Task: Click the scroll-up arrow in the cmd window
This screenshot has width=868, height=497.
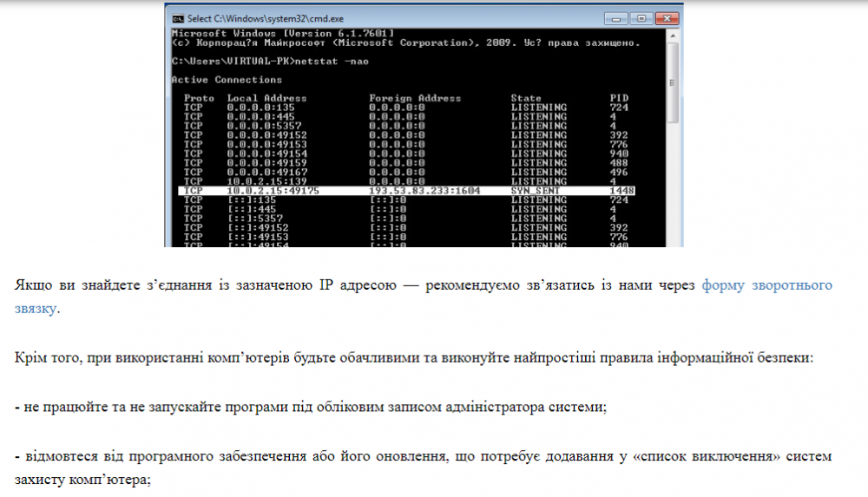Action: 673,36
